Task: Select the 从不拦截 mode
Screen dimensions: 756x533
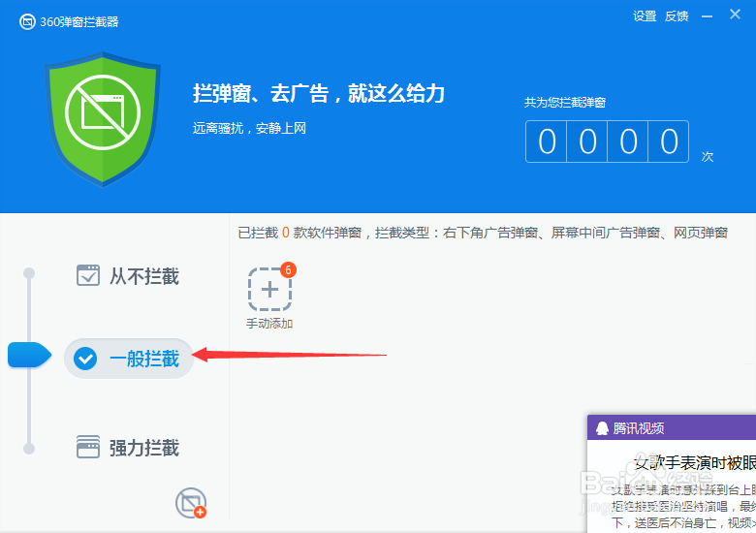Action: (128, 275)
